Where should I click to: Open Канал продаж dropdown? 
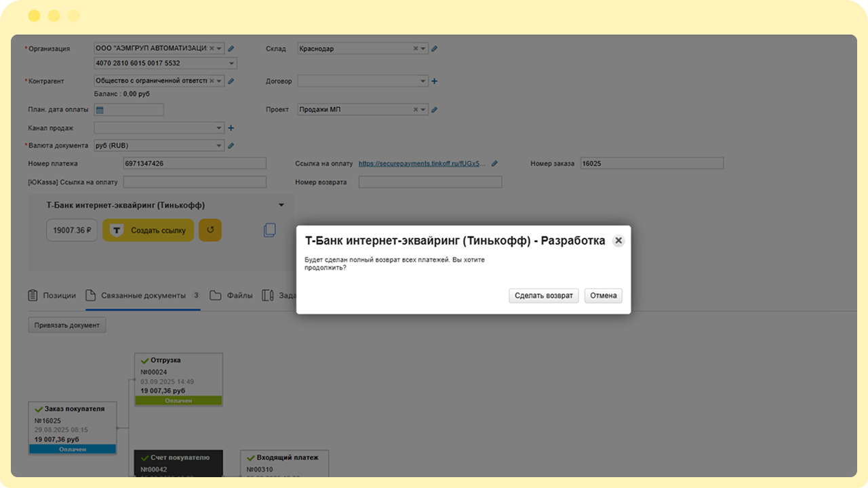click(219, 128)
